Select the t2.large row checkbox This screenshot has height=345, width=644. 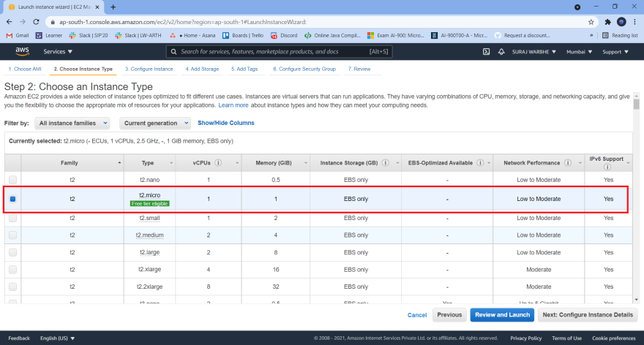pyautogui.click(x=12, y=252)
